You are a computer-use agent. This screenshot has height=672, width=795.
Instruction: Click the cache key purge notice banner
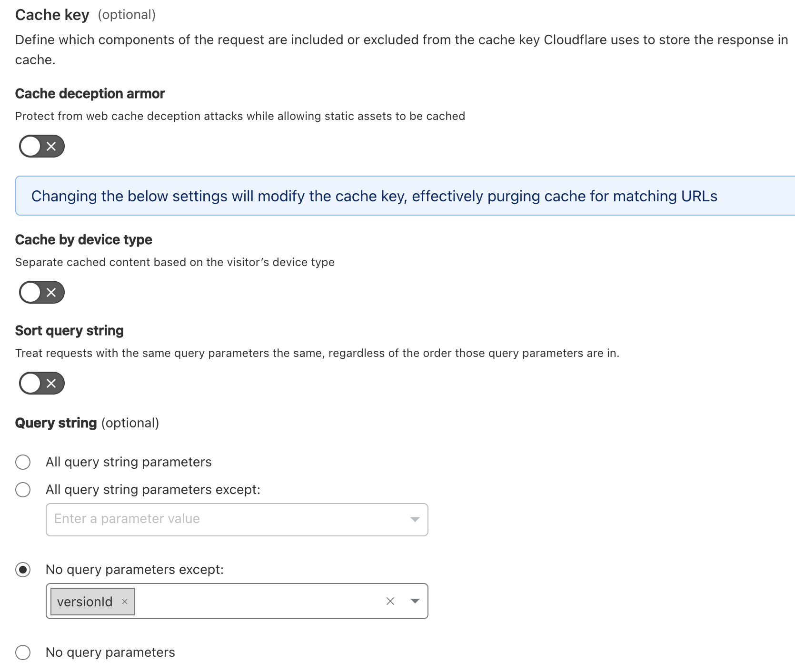tap(374, 196)
